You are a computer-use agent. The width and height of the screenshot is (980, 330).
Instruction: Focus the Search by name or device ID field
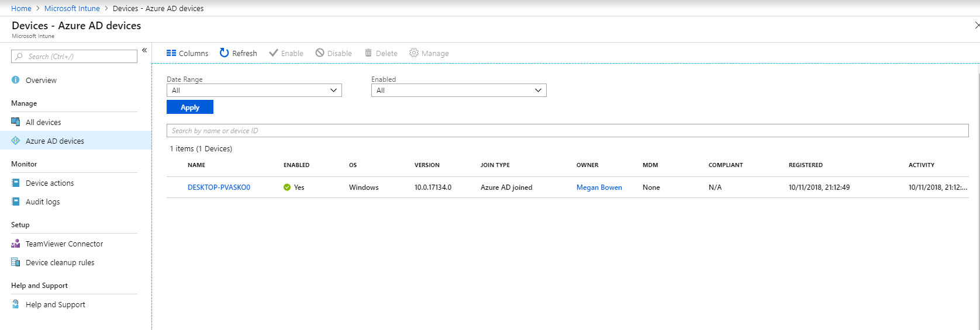pyautogui.click(x=567, y=131)
